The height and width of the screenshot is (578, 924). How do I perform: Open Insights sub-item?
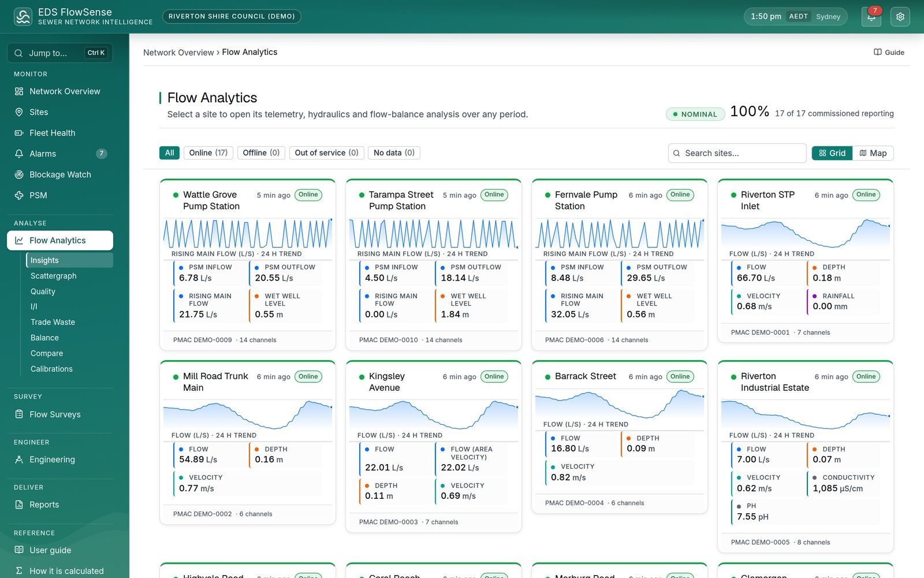70,260
